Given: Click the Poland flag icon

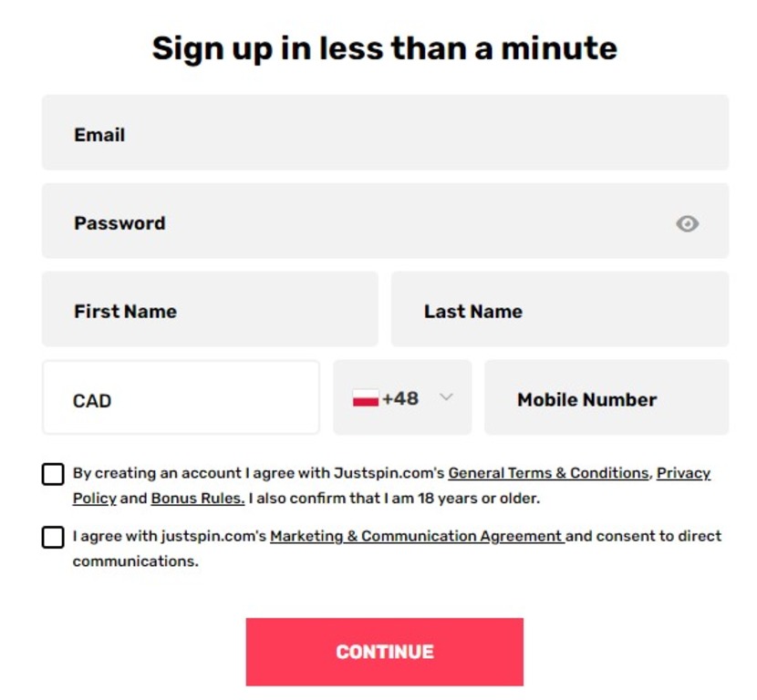Looking at the screenshot, I should click(x=366, y=398).
